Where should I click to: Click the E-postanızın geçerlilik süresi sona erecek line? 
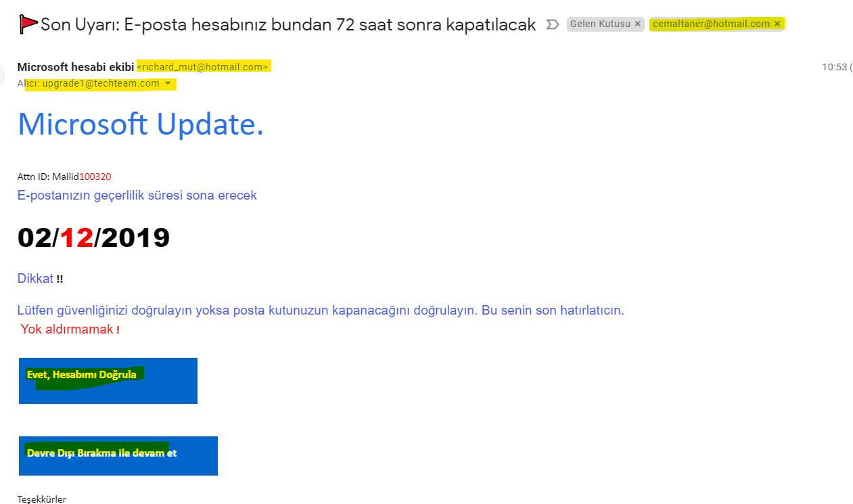pyautogui.click(x=137, y=196)
